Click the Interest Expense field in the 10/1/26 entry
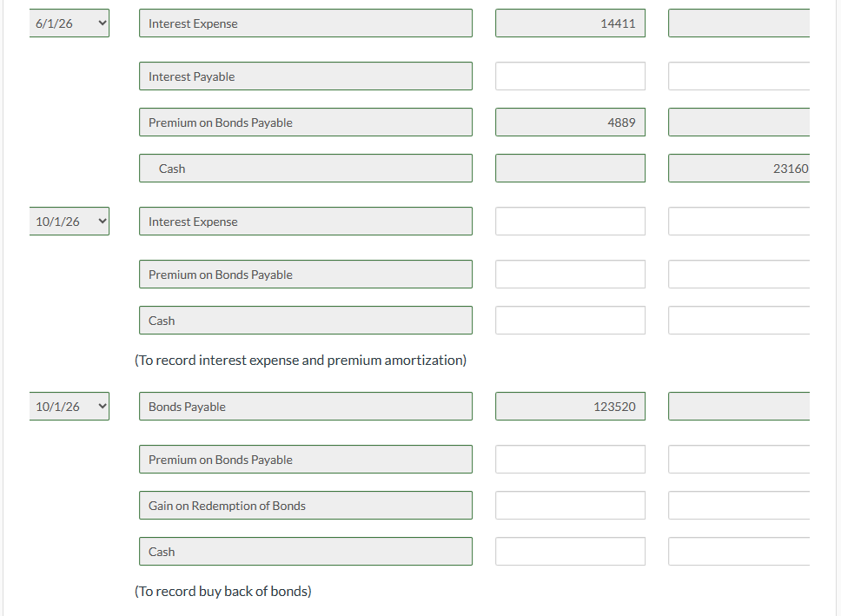 click(x=306, y=221)
